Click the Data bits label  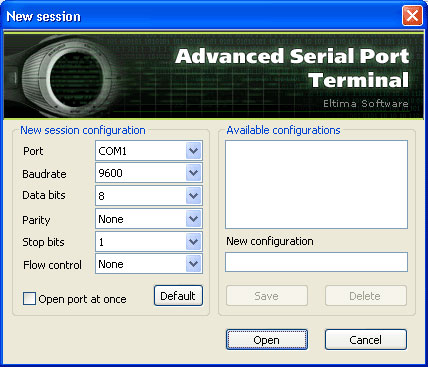(x=44, y=195)
